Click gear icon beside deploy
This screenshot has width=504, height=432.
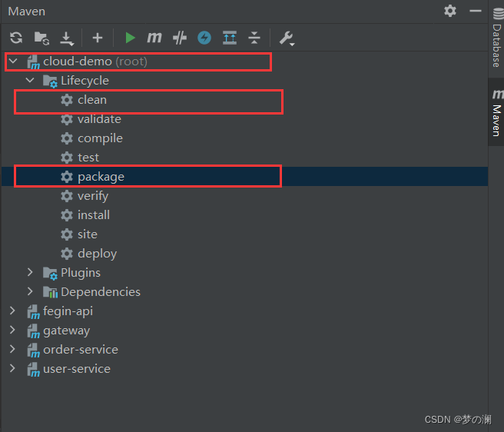pos(67,254)
